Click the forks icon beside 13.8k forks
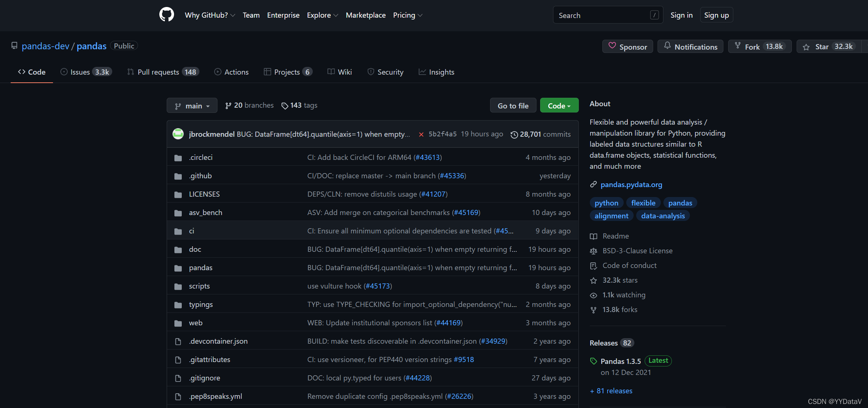 (594, 310)
